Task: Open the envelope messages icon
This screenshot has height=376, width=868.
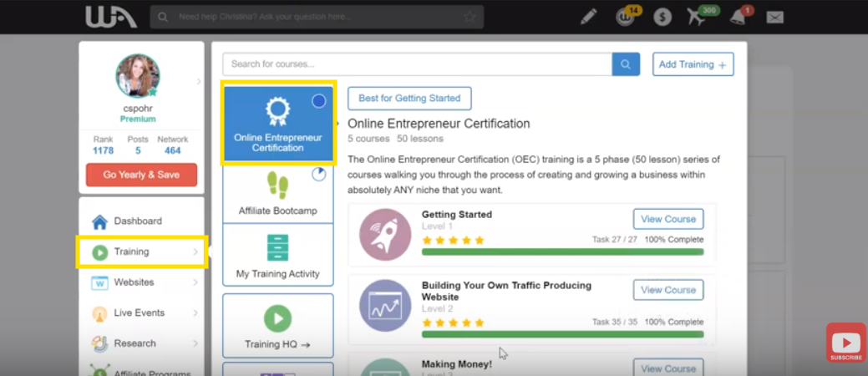Action: tap(775, 18)
